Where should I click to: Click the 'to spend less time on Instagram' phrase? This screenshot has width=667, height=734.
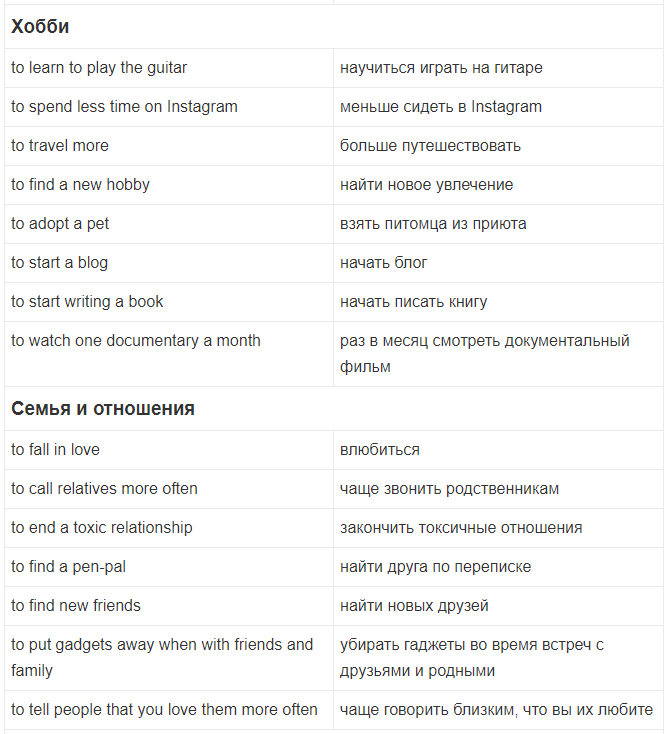[124, 107]
